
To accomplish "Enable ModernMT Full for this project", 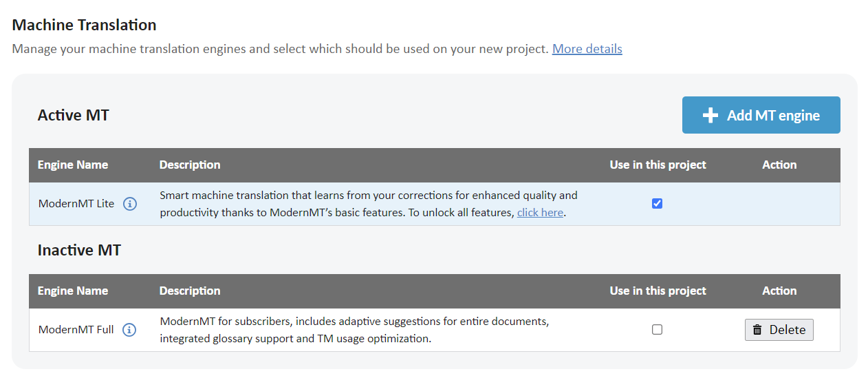I will click(657, 330).
